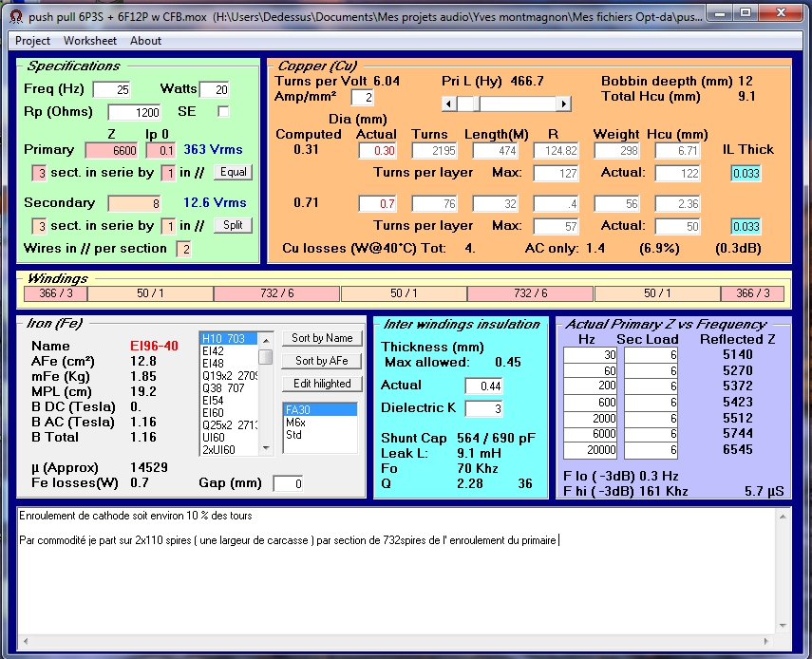Click the Dielectric K input field
This screenshot has height=659, width=812.
[483, 408]
